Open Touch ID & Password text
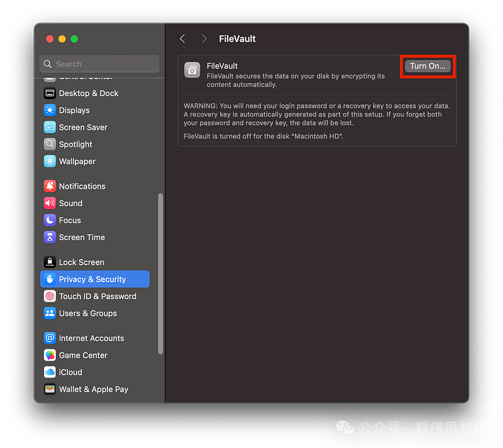Screen dimensions: 503x448 point(97,297)
